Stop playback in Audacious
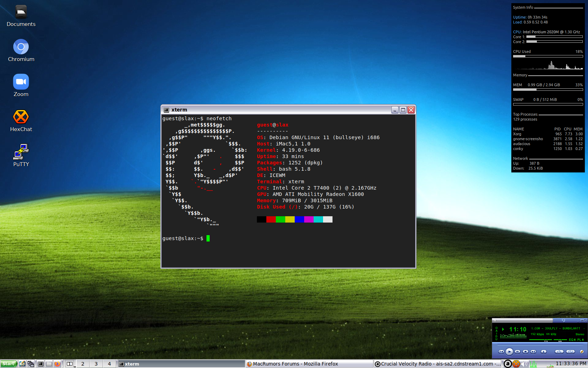The image size is (588, 368). pyautogui.click(x=525, y=352)
